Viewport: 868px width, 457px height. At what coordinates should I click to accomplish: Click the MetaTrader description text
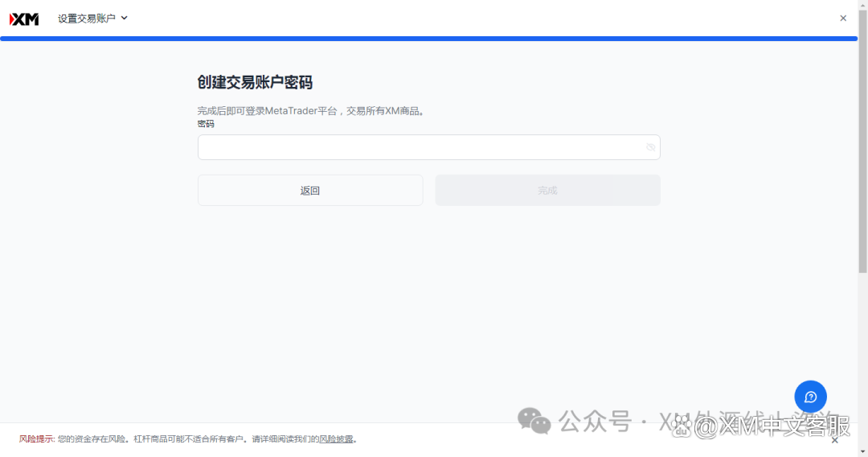[x=312, y=111]
